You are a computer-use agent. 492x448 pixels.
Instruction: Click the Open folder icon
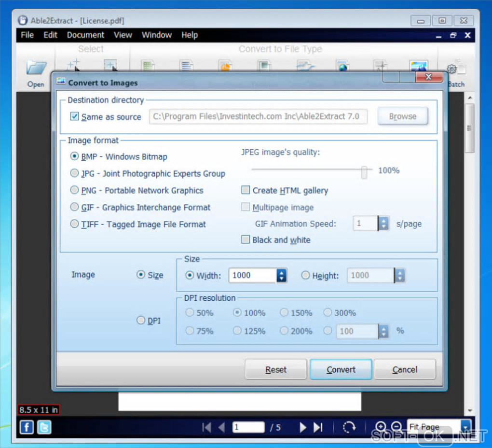(x=36, y=67)
